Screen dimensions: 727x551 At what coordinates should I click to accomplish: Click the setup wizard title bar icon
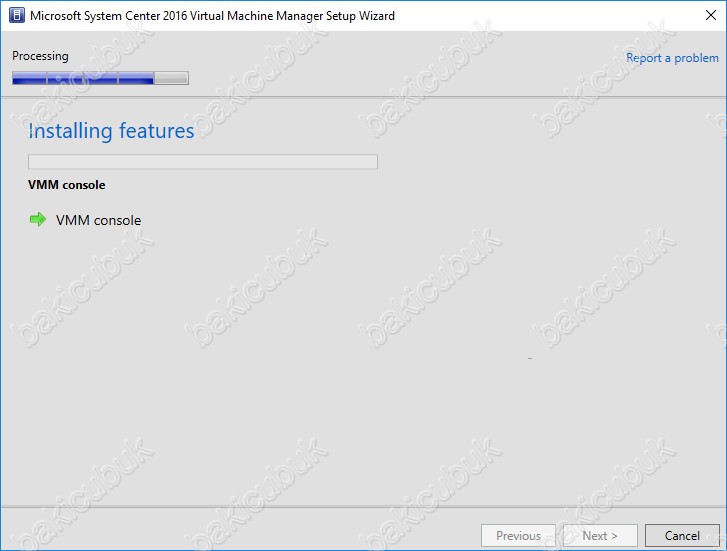(x=17, y=15)
